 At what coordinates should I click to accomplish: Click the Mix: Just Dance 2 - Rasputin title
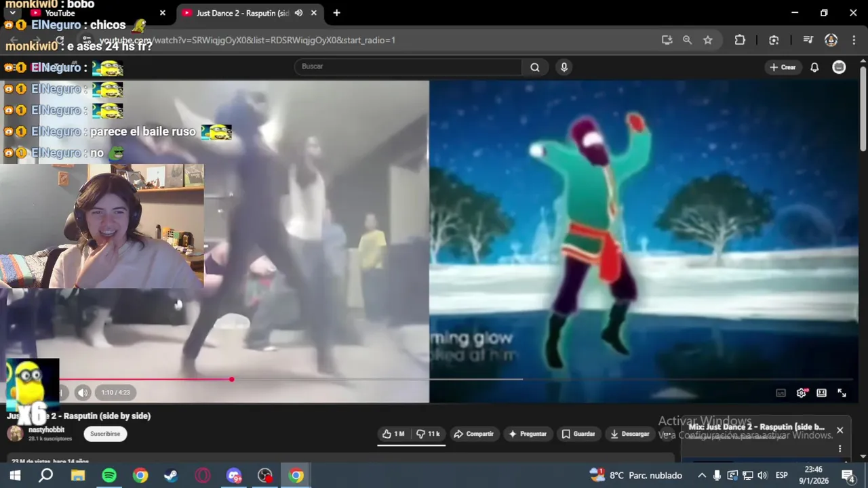click(756, 427)
